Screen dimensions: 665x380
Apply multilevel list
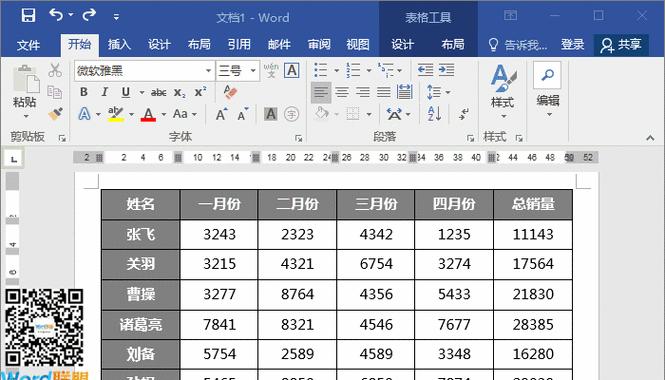click(x=386, y=70)
